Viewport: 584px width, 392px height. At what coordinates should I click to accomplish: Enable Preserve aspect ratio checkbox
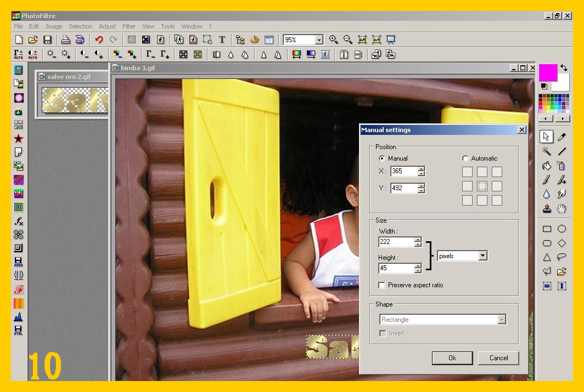pyautogui.click(x=382, y=285)
